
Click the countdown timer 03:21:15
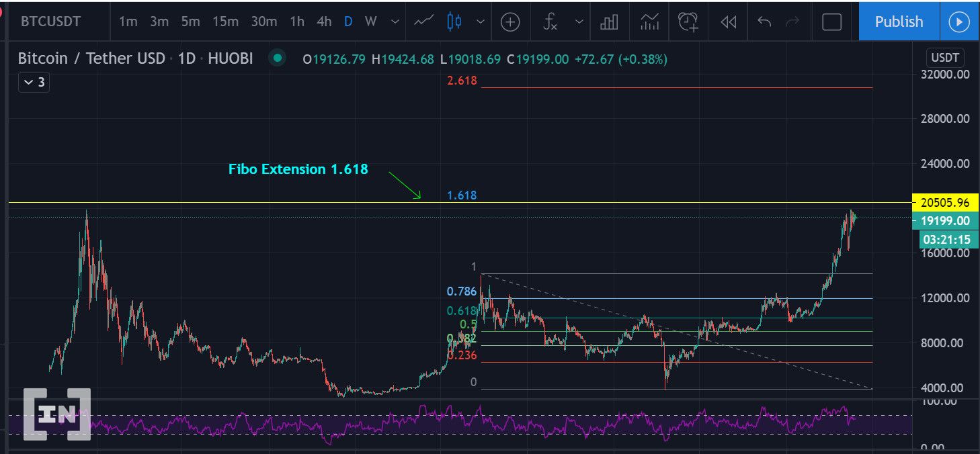(x=948, y=239)
